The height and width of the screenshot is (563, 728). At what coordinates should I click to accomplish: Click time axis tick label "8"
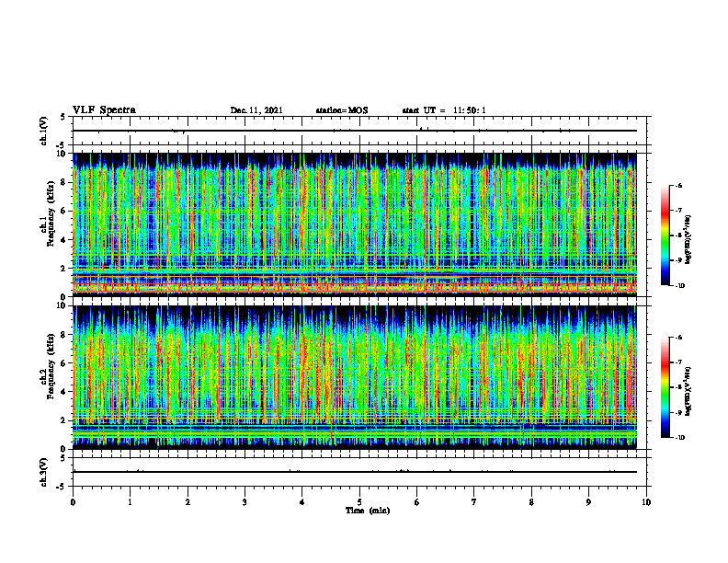531,502
